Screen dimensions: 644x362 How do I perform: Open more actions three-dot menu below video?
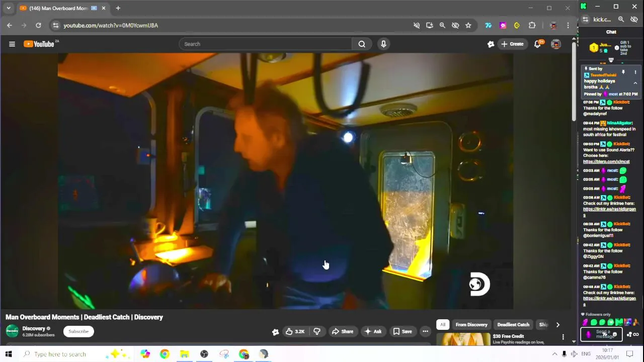[425, 331]
